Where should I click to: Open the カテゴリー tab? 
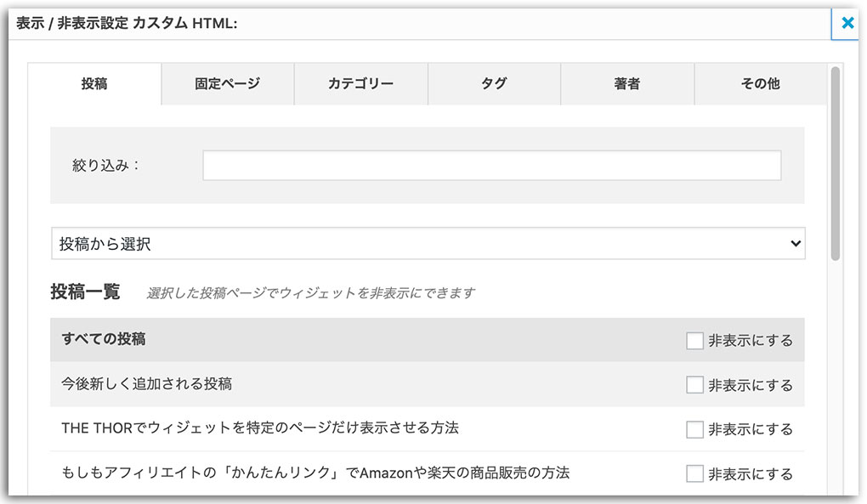click(x=360, y=83)
